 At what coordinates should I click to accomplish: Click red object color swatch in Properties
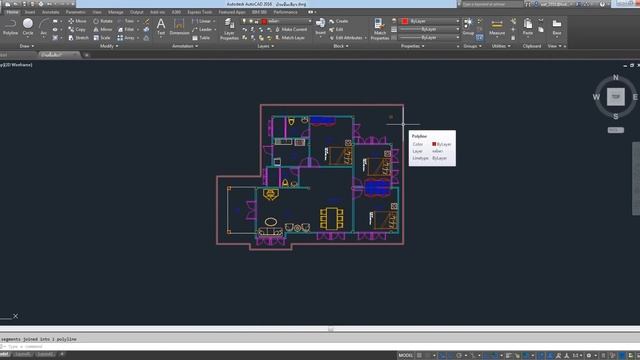tap(405, 21)
